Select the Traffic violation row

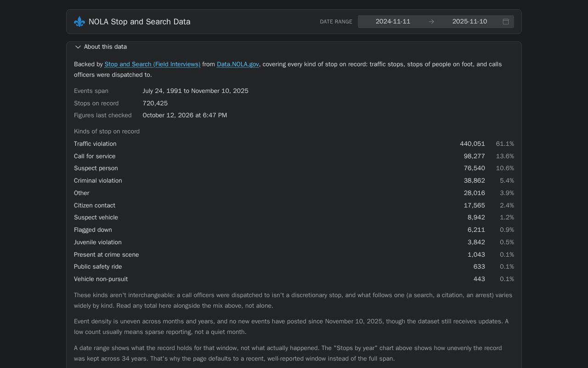[294, 144]
